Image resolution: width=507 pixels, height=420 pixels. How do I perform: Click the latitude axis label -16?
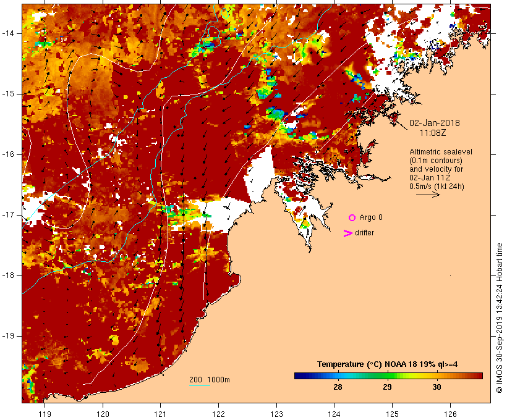click(x=7, y=154)
